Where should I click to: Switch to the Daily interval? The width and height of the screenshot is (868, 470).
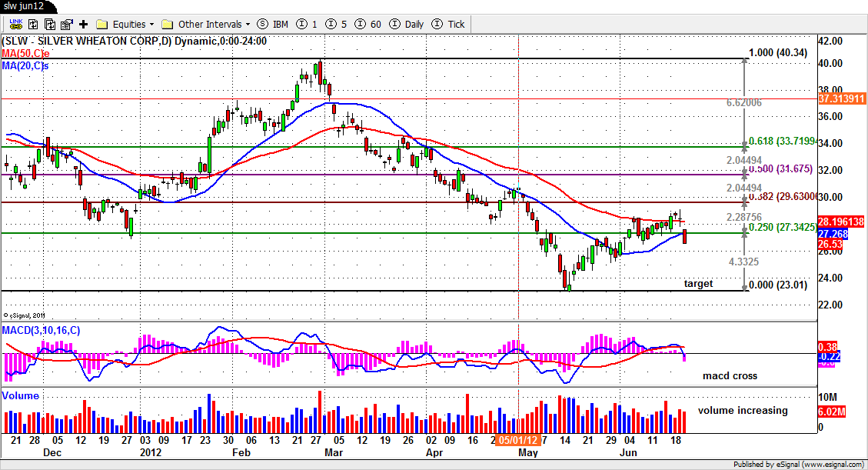tap(406, 25)
